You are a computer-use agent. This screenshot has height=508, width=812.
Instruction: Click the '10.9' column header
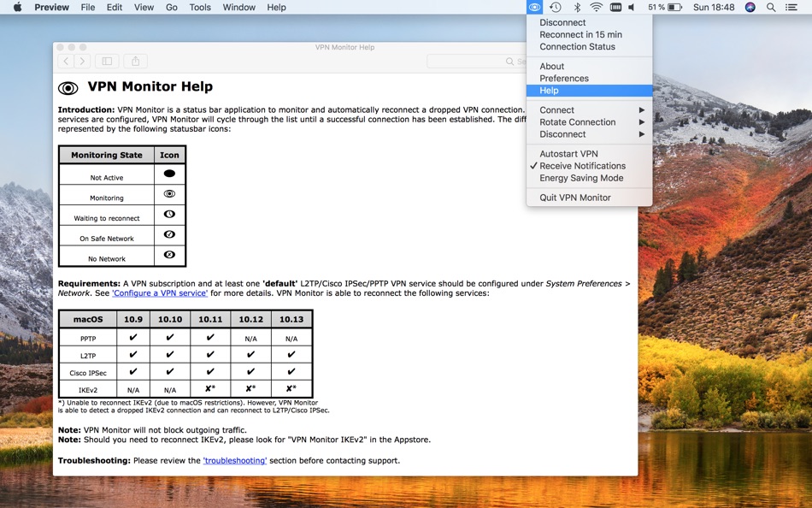[x=133, y=319]
